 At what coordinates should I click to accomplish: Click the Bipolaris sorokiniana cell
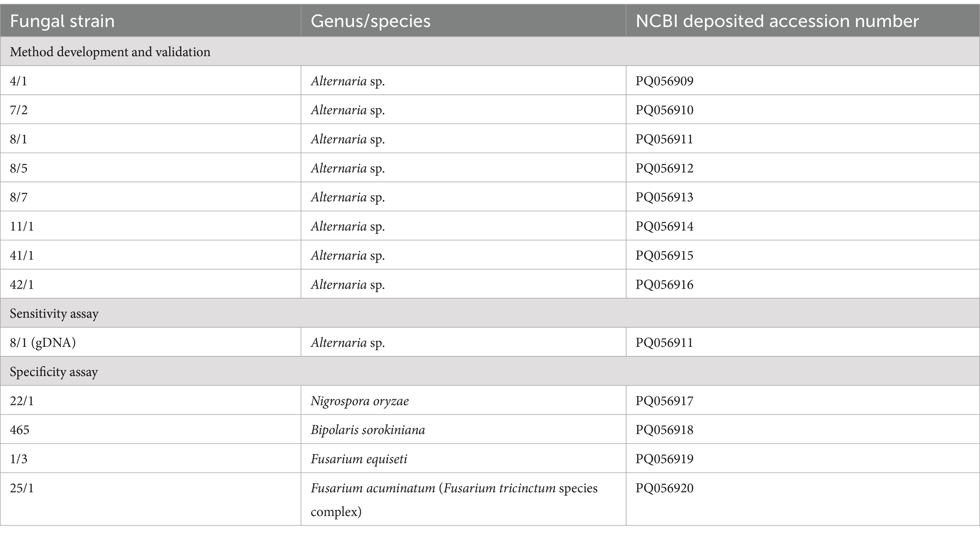pyautogui.click(x=463, y=429)
